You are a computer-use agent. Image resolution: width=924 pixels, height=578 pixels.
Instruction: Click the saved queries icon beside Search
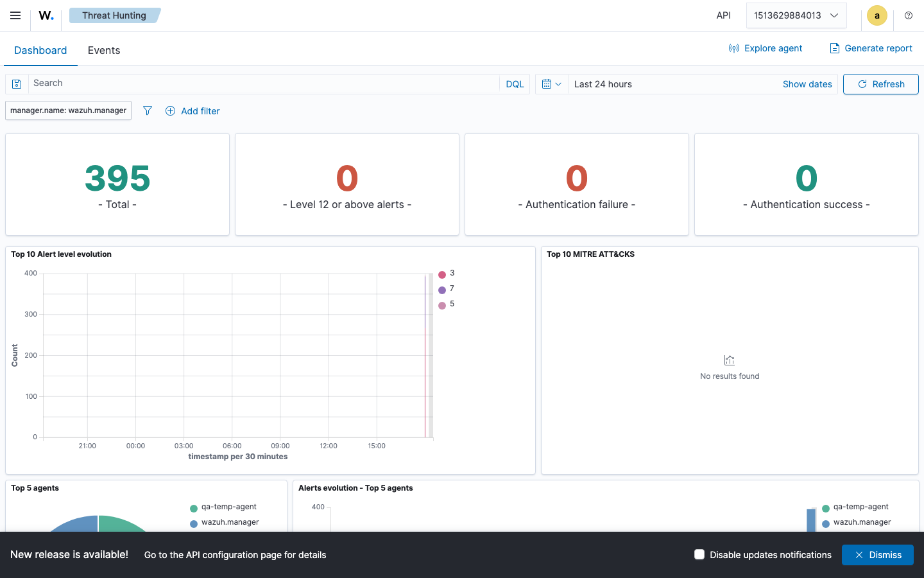(17, 84)
